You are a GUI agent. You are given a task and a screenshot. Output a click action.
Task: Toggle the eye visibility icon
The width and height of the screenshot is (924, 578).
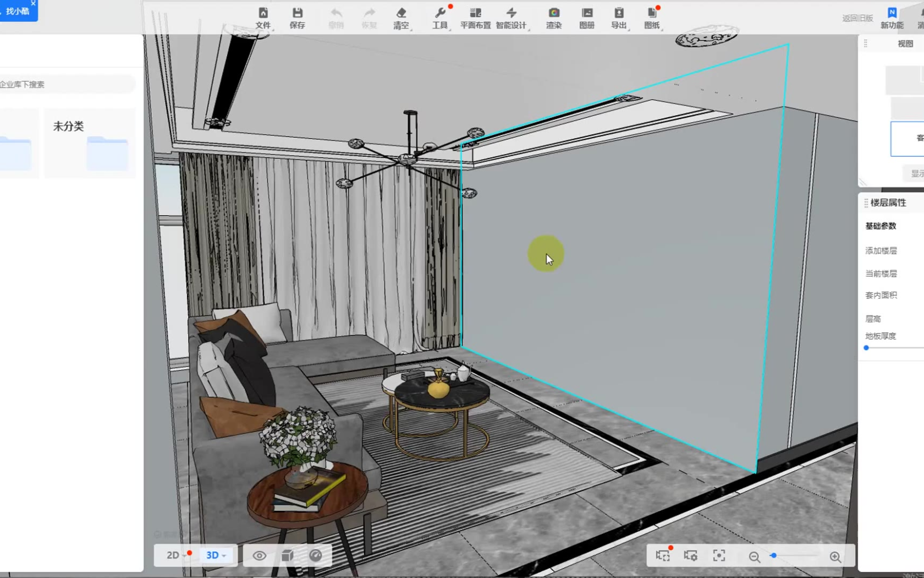point(259,555)
